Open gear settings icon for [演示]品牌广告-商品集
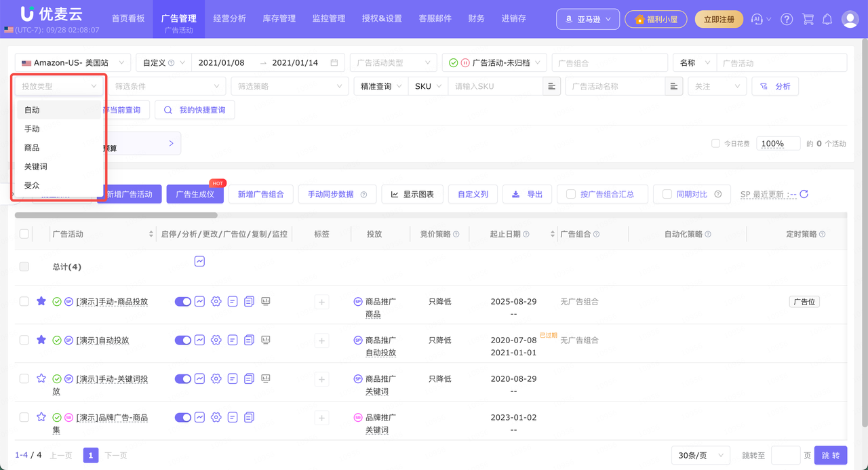Screen dimensions: 868x470 [x=216, y=417]
